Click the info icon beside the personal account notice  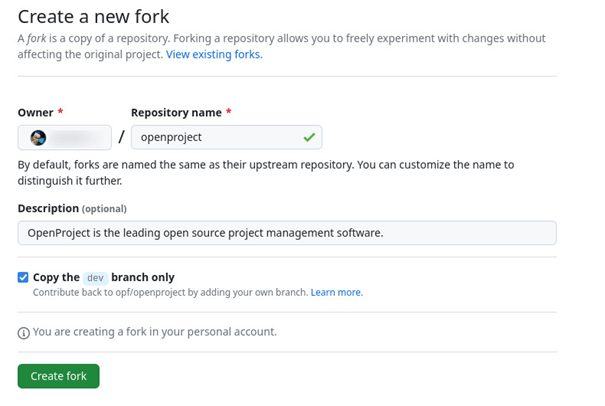click(24, 332)
